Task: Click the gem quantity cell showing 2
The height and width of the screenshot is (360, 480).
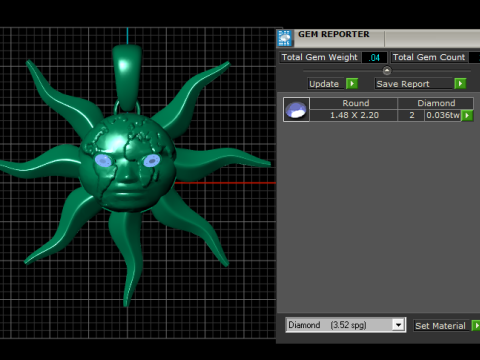Action: click(412, 115)
